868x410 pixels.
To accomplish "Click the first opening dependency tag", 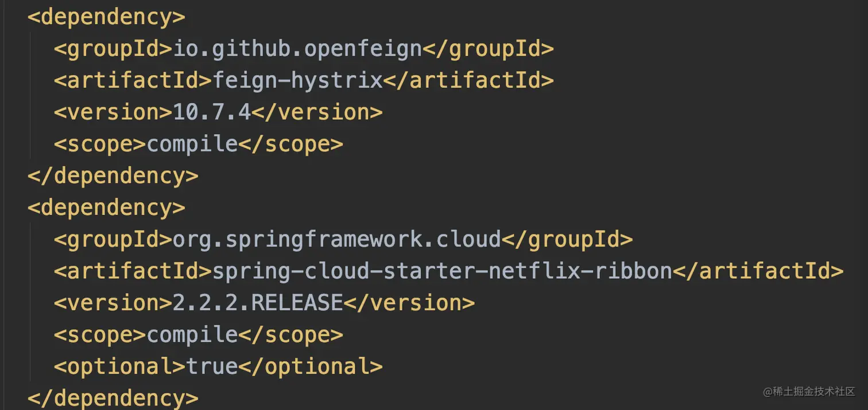I will pos(107,18).
